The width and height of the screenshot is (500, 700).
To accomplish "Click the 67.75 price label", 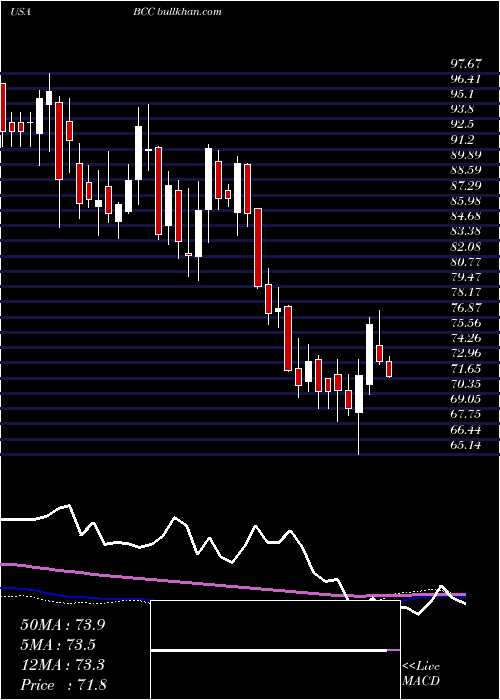I will 466,414.
